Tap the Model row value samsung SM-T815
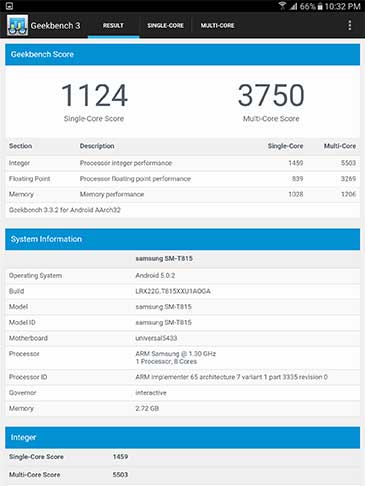The height and width of the screenshot is (486, 365). pos(163,307)
